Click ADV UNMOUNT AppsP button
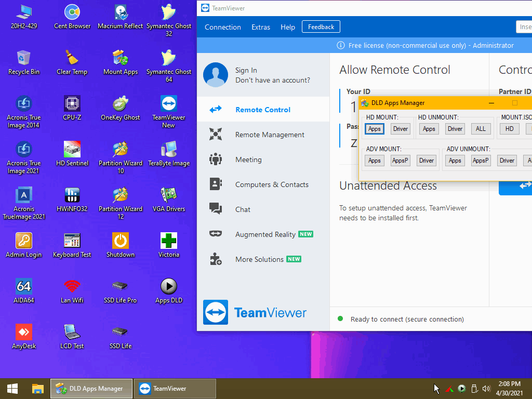 [481, 161]
